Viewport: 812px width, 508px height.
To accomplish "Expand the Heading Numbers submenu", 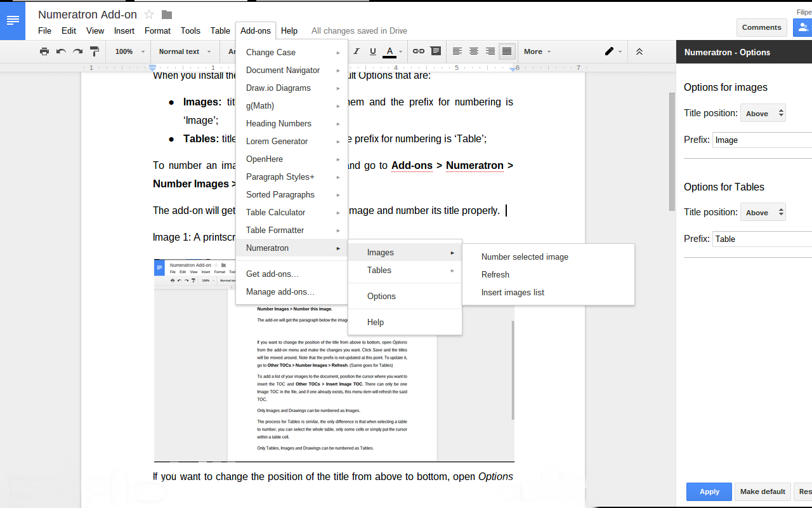I will coord(292,123).
